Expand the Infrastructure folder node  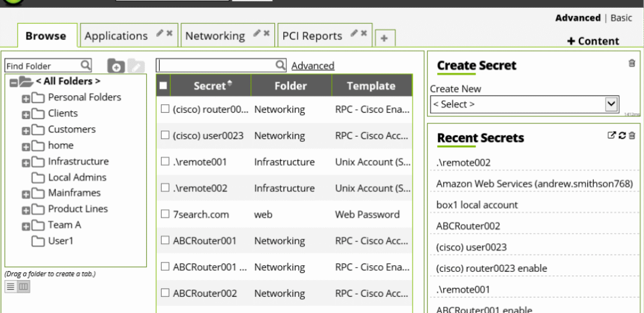click(x=26, y=162)
